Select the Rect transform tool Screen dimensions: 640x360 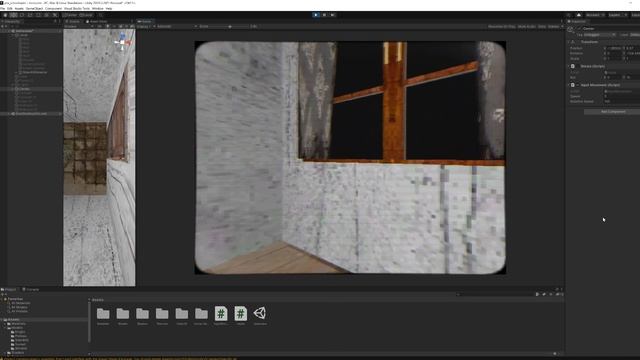38,15
